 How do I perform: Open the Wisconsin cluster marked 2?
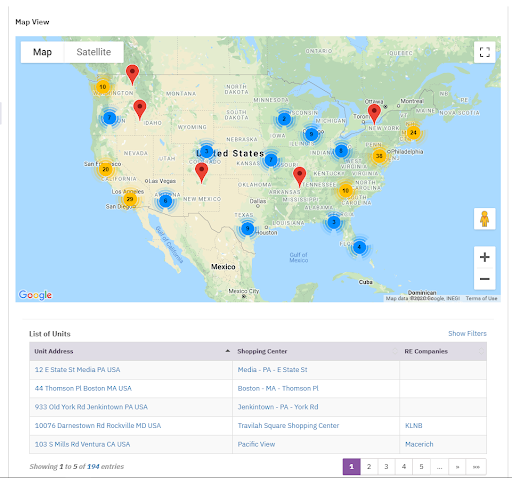pyautogui.click(x=284, y=119)
